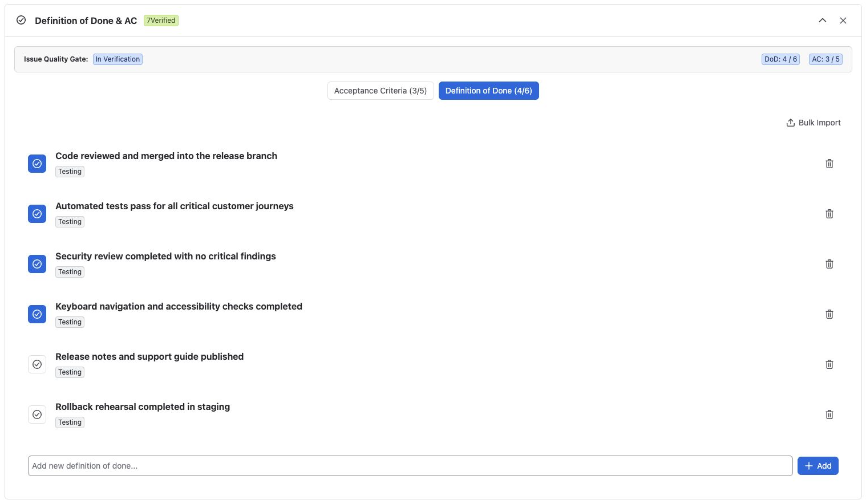Image resolution: width=866 pixels, height=504 pixels.
Task: Collapse the Definition of Done & AC panel
Action: (823, 21)
